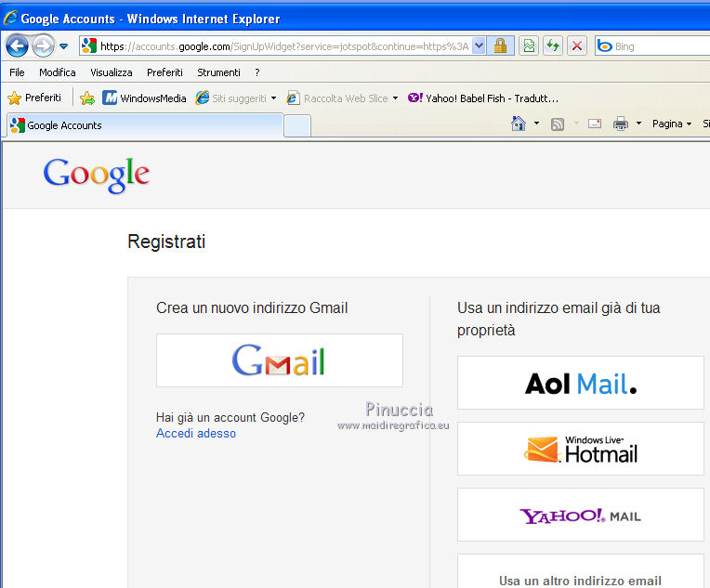Open the WindowsMedia favorites link
This screenshot has height=588, width=710.
pyautogui.click(x=144, y=98)
